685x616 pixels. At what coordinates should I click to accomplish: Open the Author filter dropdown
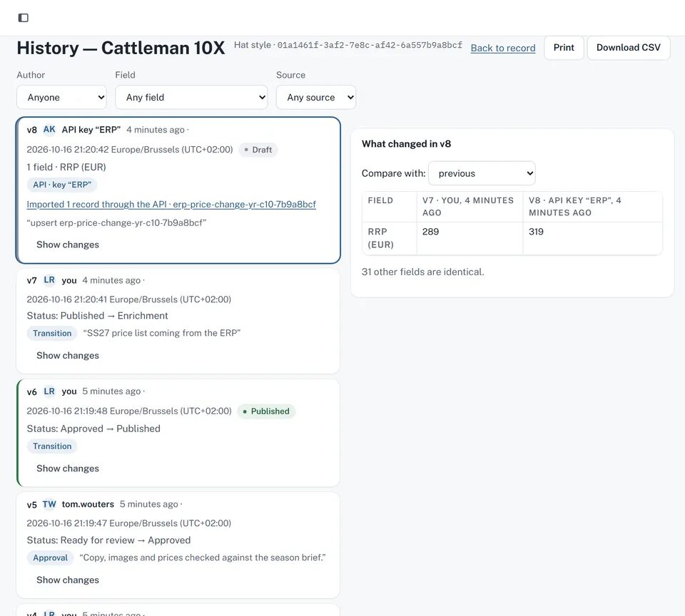[x=61, y=98]
